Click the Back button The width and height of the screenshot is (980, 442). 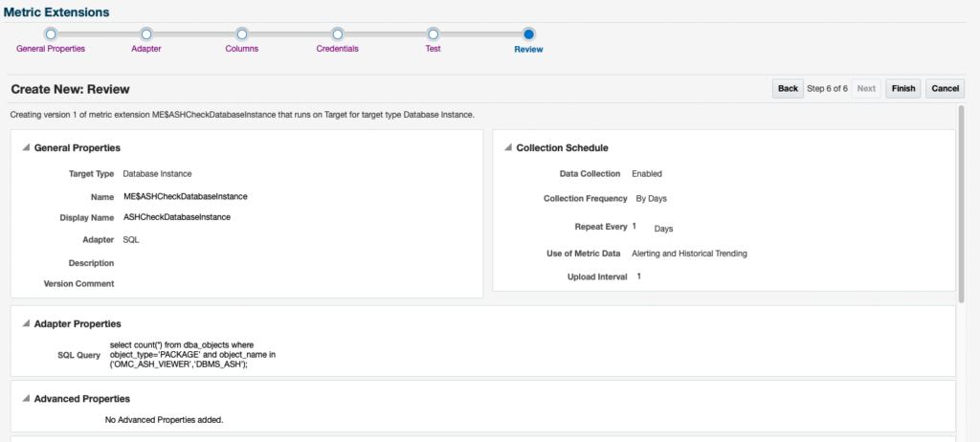click(x=789, y=89)
